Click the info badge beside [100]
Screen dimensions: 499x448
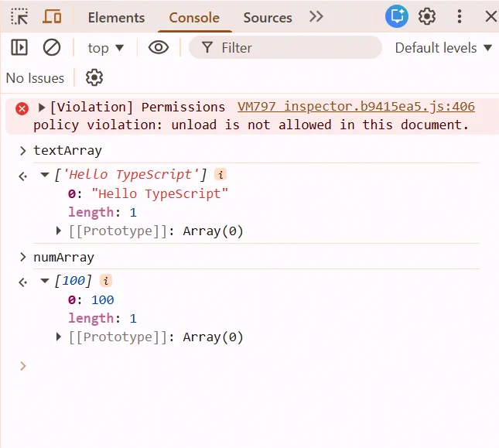click(106, 281)
